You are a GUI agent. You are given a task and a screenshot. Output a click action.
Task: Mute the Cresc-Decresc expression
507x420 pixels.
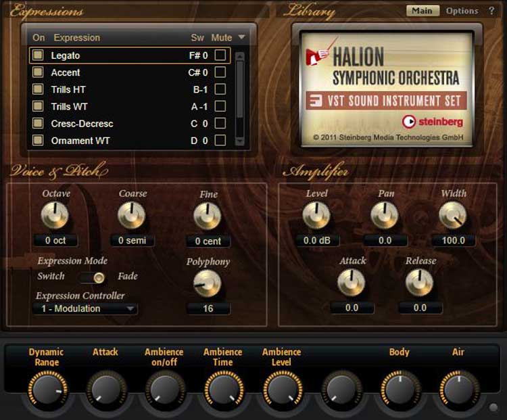click(220, 123)
